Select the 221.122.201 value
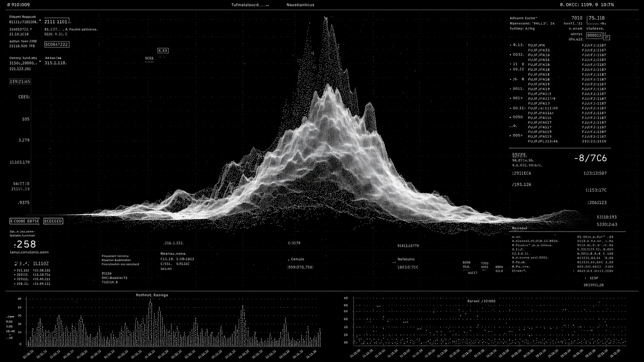This screenshot has height=362, width=644. [20, 69]
